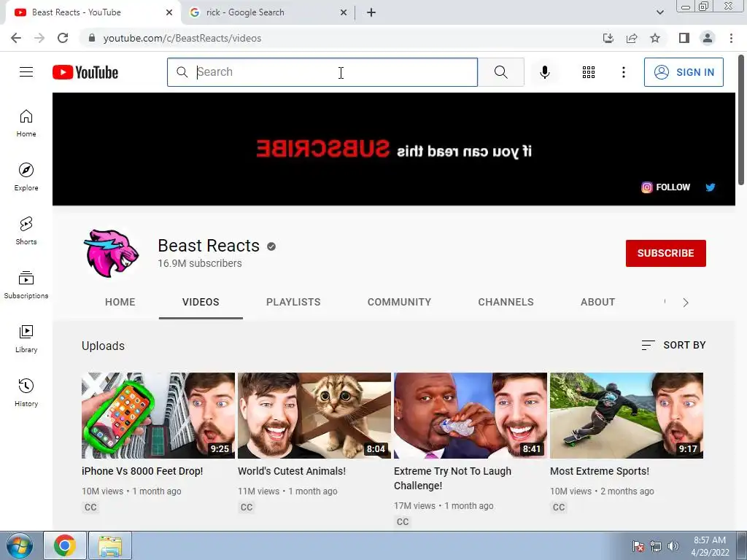Open iPhone Vs 8000 Feet Drop! title
Screen dimensions: 747x560
click(x=142, y=471)
